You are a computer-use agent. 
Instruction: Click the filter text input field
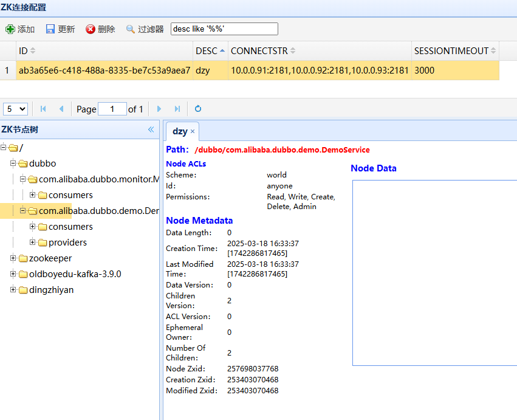(x=224, y=29)
